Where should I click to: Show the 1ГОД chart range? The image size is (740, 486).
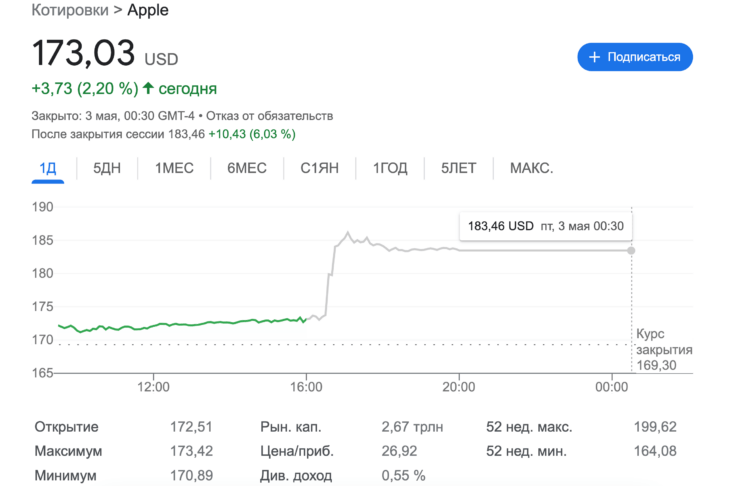click(390, 168)
